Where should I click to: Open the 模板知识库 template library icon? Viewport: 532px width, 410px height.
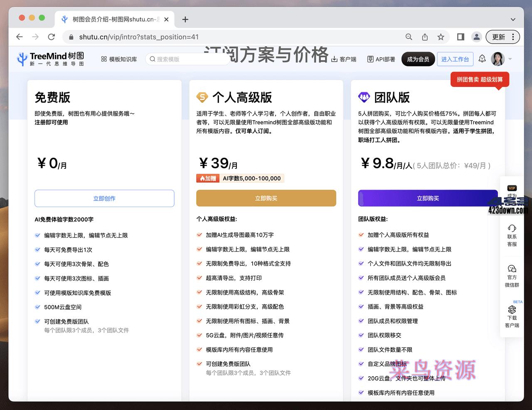pyautogui.click(x=103, y=59)
